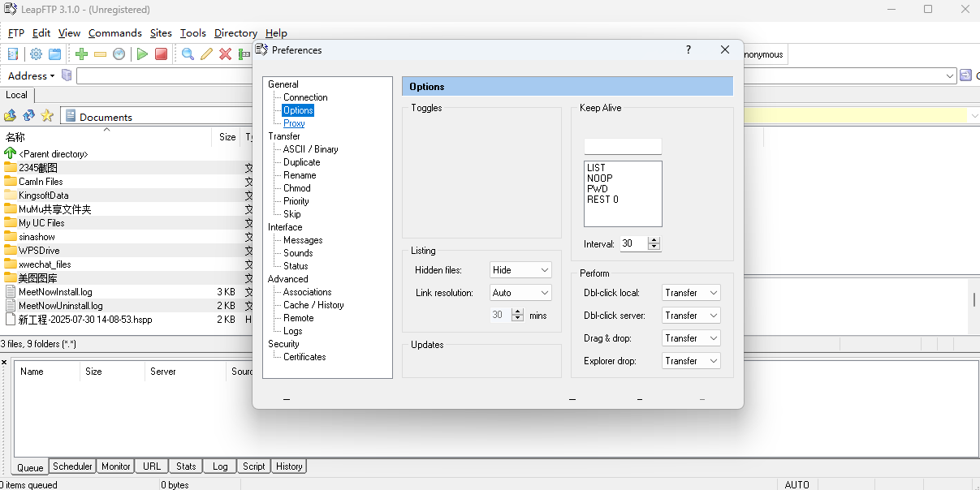Click the Keep Alive command text field
Viewport: 980px width, 490px height.
pos(622,147)
